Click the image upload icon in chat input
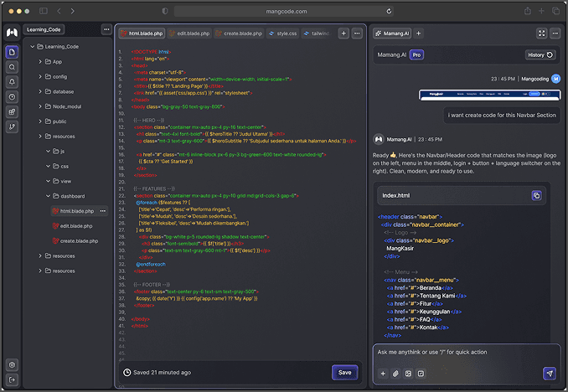Viewport: 568px width, 392px height. [408, 374]
